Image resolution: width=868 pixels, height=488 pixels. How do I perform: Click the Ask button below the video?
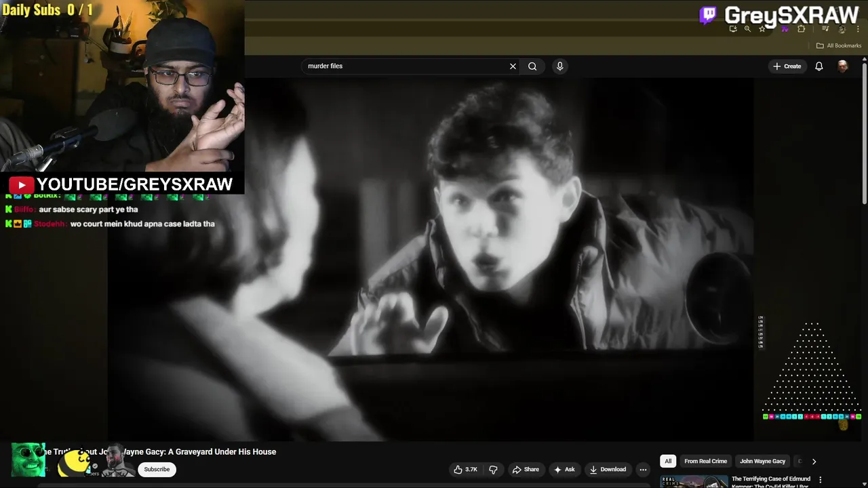pyautogui.click(x=564, y=469)
